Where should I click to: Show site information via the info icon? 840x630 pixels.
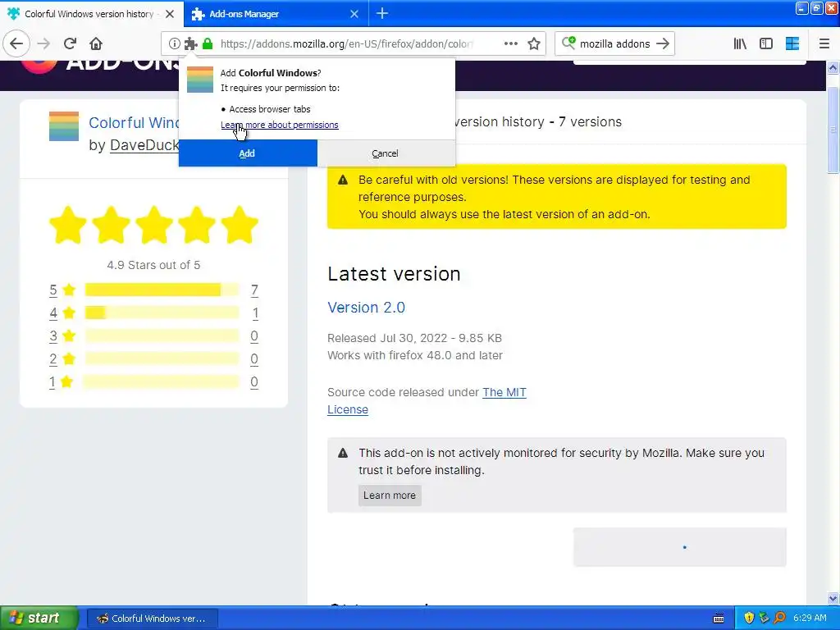pos(174,43)
